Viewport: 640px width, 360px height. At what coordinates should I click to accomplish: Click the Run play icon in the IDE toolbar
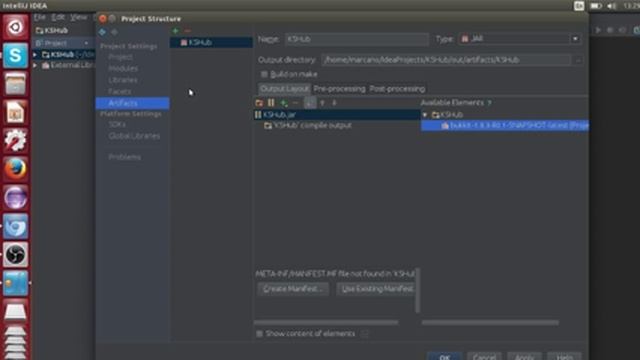point(598,30)
